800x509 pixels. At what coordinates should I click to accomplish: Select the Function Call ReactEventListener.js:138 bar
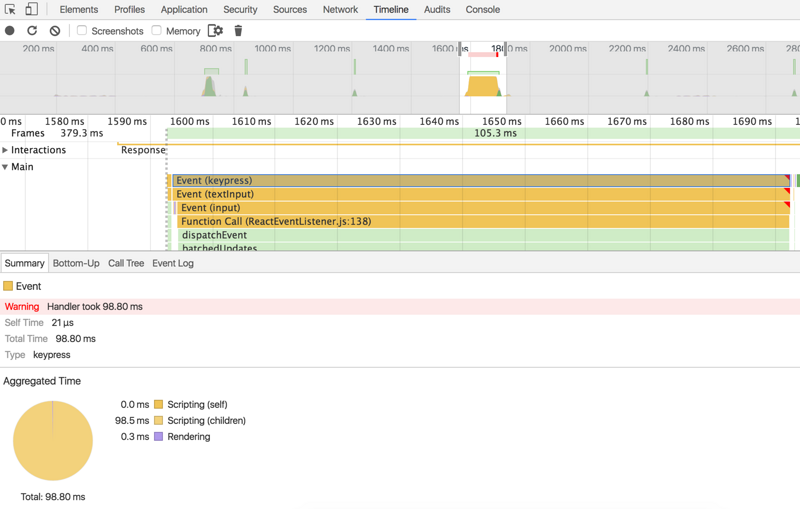tap(483, 221)
